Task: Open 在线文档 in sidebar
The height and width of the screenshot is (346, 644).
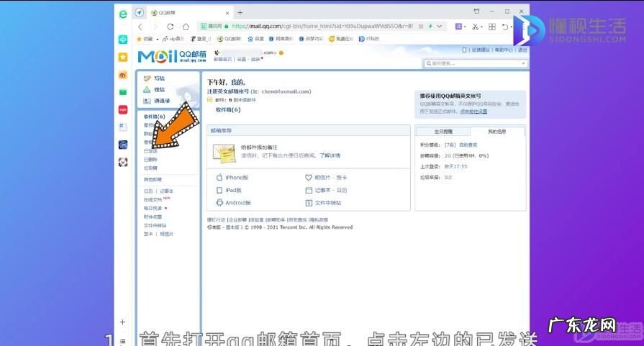Action: coord(153,200)
